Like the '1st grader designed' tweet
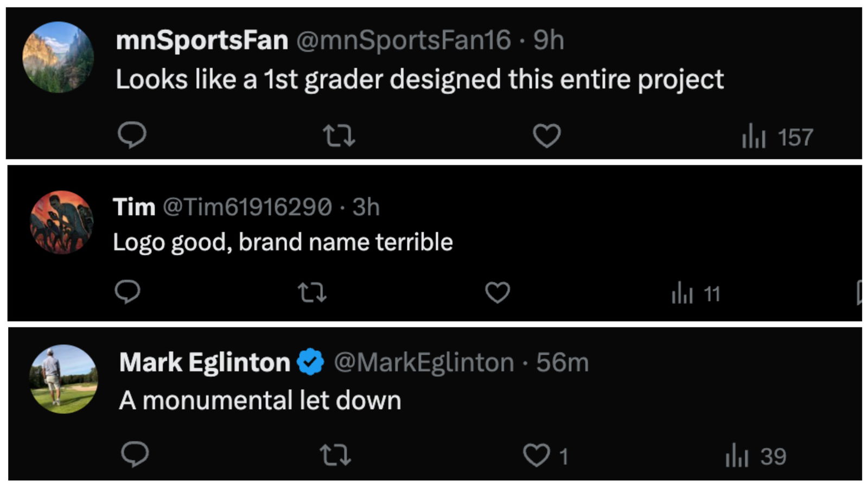868x488 pixels. (x=546, y=136)
